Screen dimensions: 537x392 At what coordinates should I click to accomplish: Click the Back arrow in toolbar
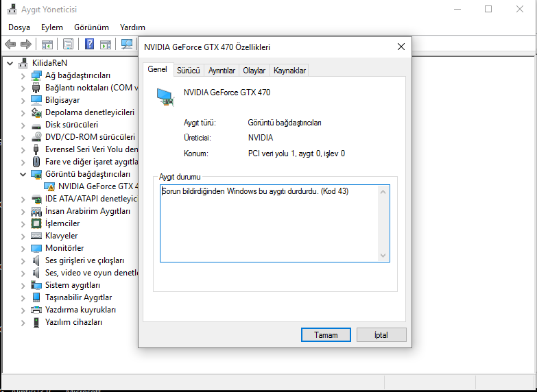10,44
